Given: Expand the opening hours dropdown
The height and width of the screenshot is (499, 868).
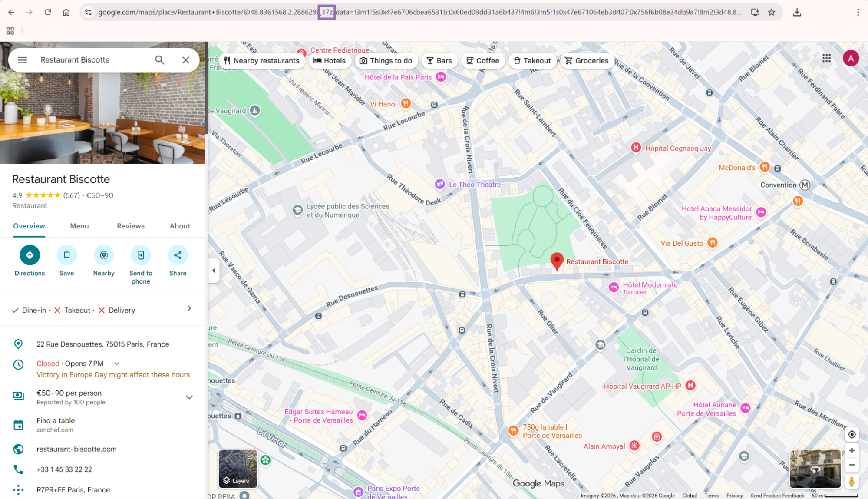Looking at the screenshot, I should point(116,364).
